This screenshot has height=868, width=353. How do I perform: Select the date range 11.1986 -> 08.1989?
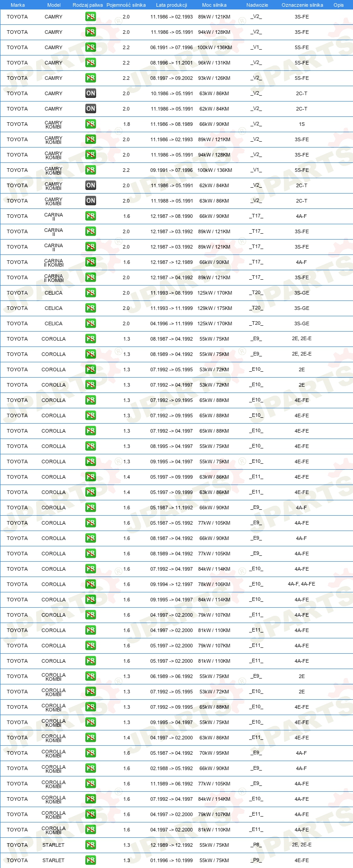click(172, 124)
